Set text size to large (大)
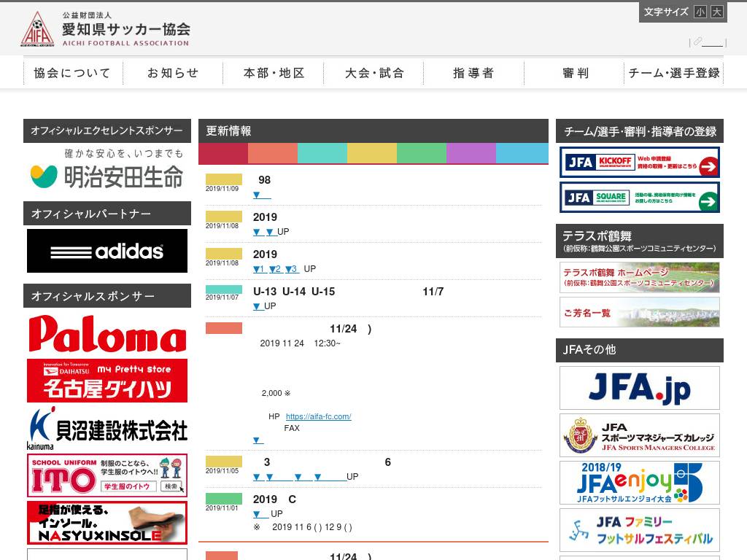Viewport: 747px width, 560px height. point(716,12)
